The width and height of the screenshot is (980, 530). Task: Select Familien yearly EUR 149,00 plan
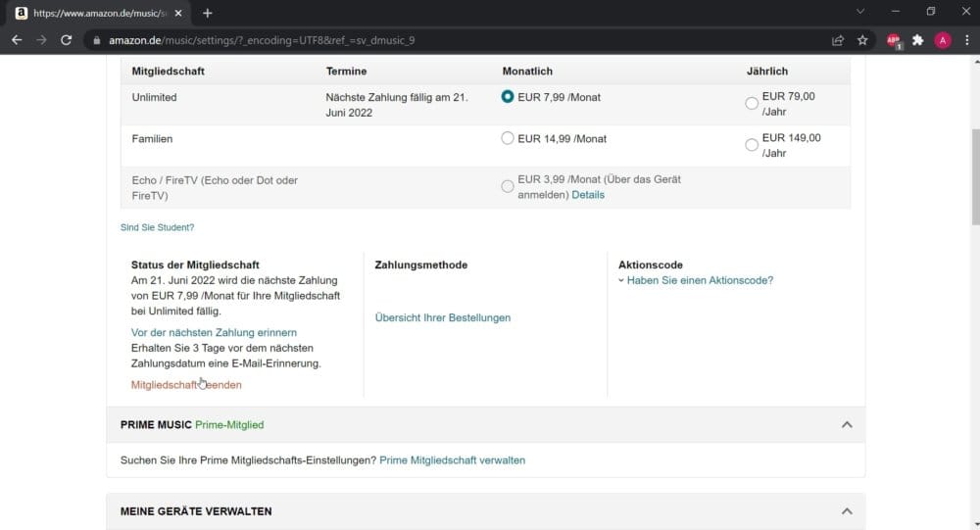(x=752, y=145)
